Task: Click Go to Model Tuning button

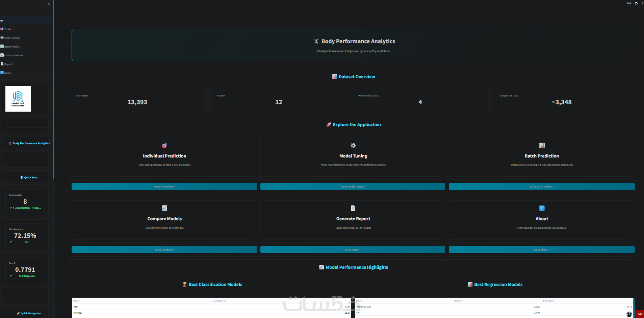Action: (x=353, y=186)
